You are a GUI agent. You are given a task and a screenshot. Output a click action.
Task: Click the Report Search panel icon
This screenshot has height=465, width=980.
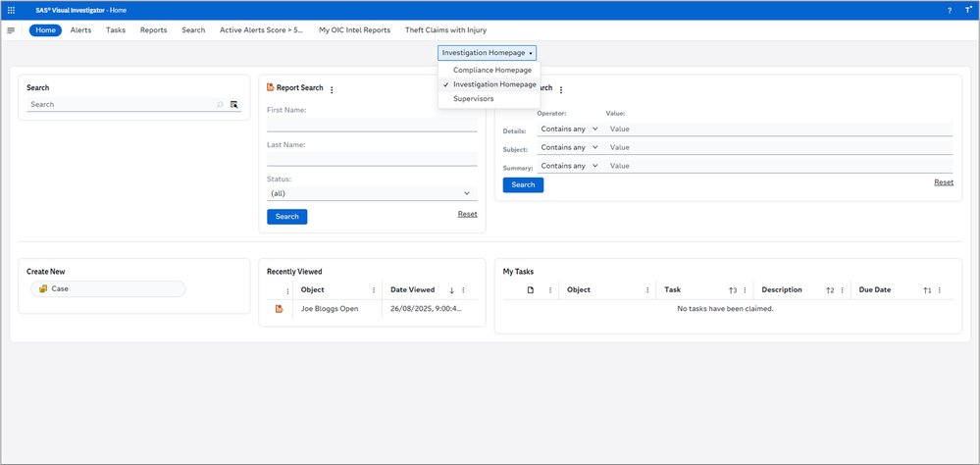pyautogui.click(x=271, y=87)
